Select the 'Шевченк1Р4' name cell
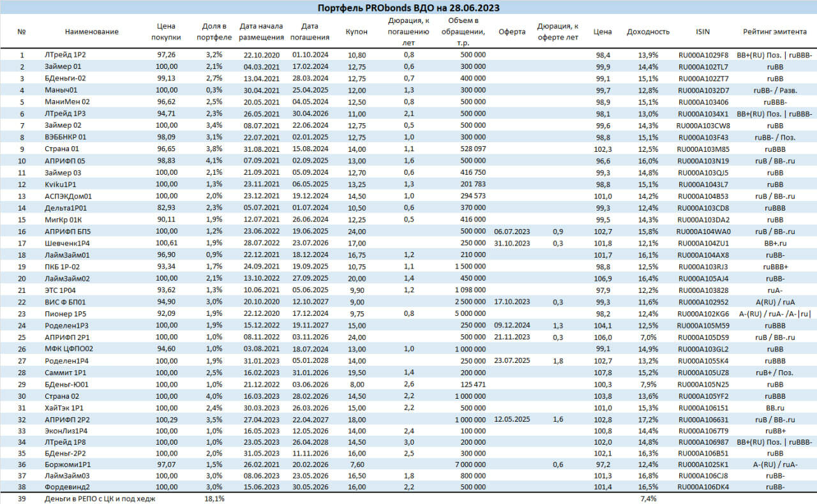The image size is (817, 504). (x=67, y=243)
